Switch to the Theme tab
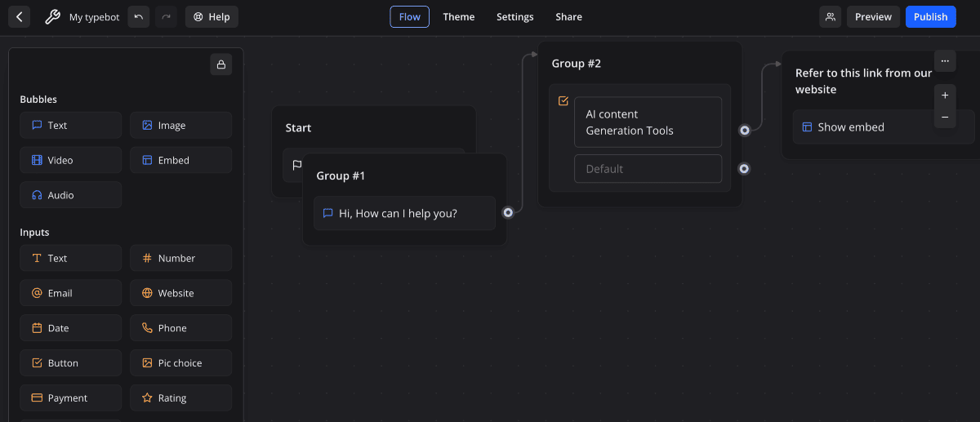 (x=458, y=17)
